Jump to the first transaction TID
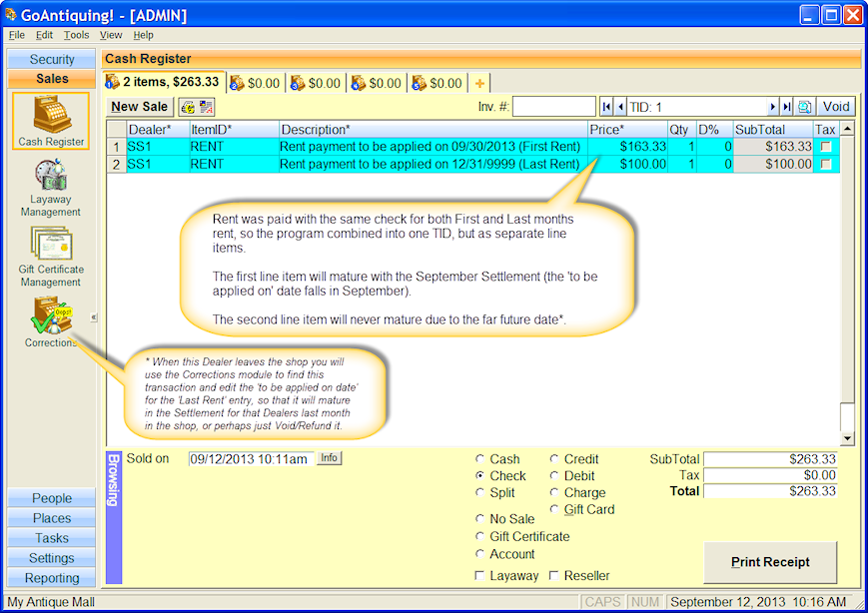 coord(607,107)
